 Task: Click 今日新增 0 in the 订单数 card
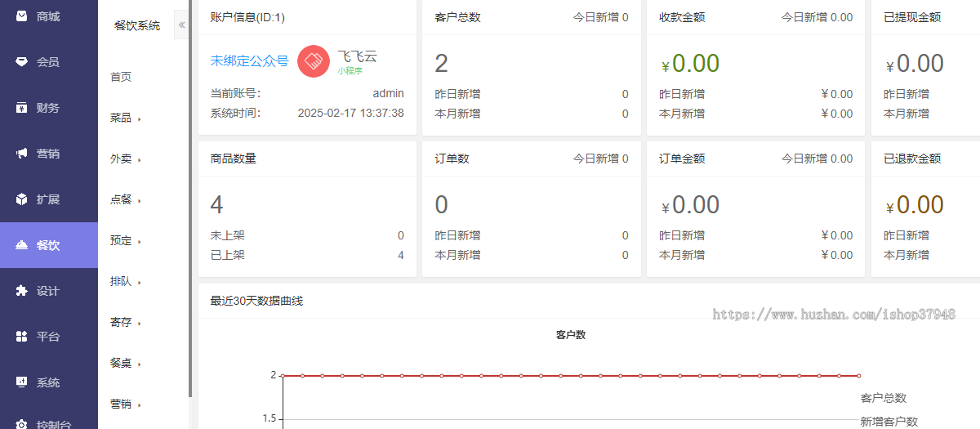pyautogui.click(x=601, y=159)
